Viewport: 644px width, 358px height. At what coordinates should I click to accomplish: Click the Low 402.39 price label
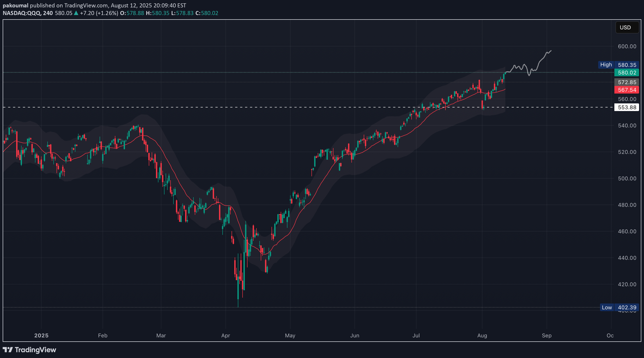(x=619, y=308)
